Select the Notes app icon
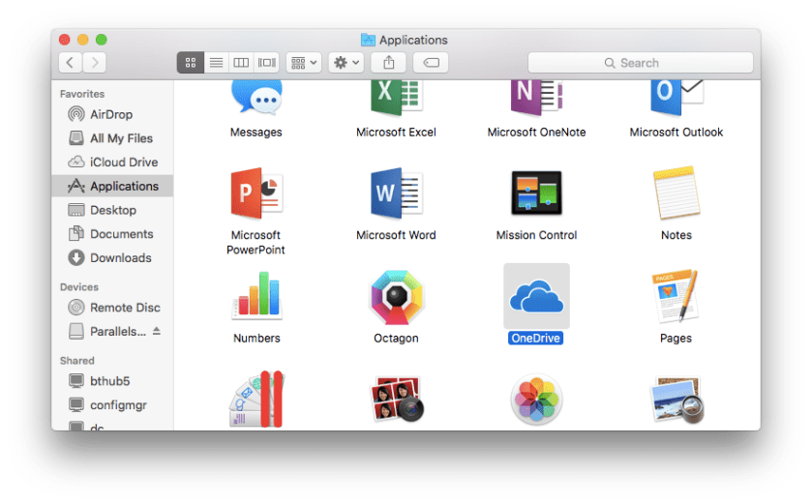This screenshot has width=812, height=504. (677, 193)
